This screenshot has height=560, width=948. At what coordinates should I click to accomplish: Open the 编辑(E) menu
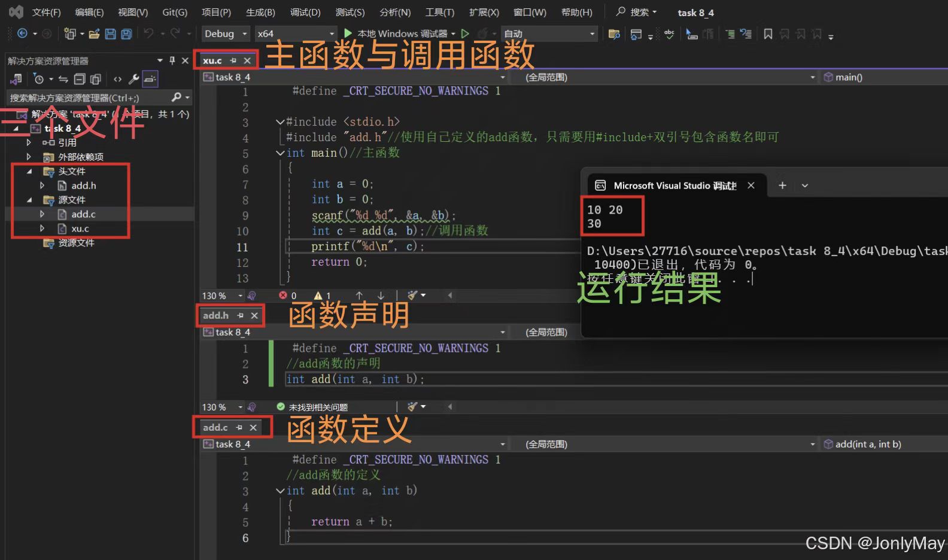[x=89, y=12]
